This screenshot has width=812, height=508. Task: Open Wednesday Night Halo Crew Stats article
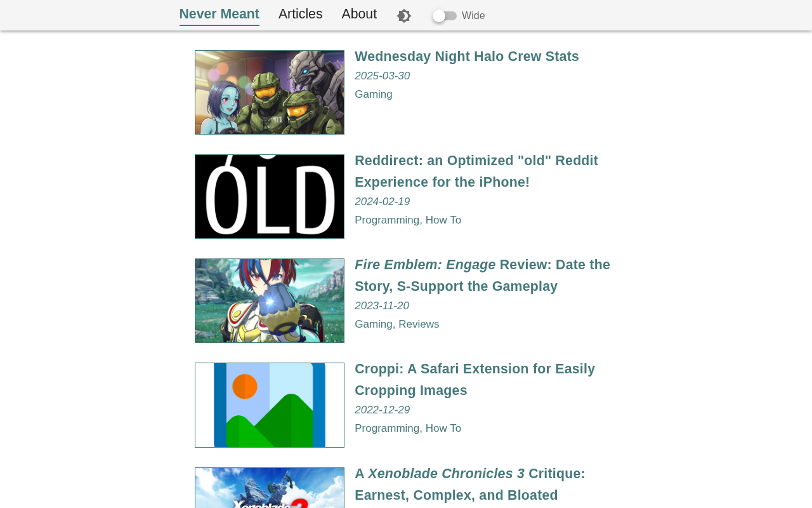467,57
